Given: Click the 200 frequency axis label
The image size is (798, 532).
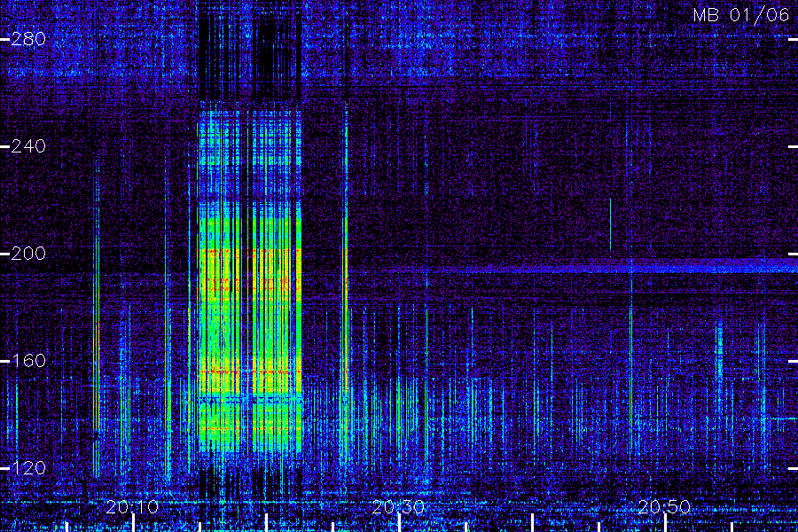Looking at the screenshot, I should click(28, 254).
